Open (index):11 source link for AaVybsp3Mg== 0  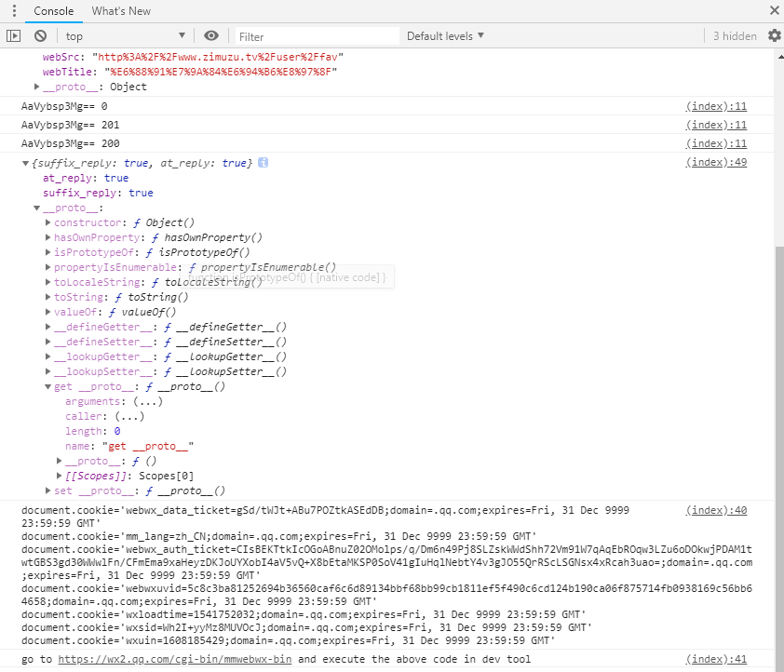pyautogui.click(x=716, y=106)
